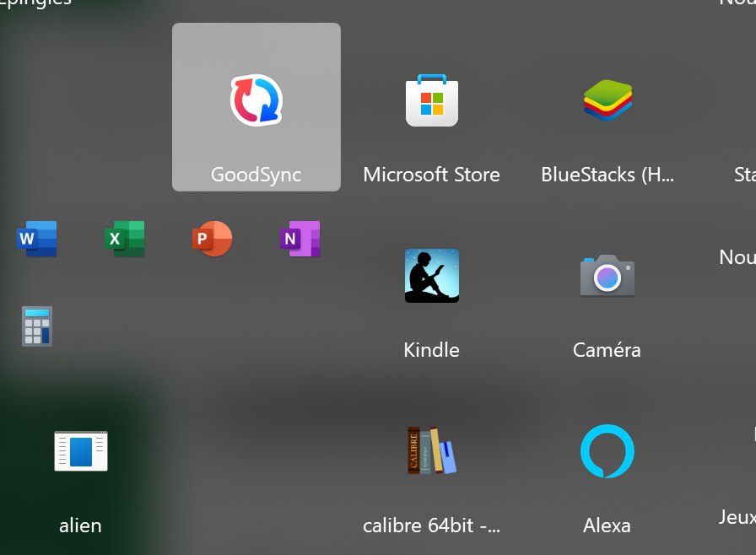Launch Microsoft Store
This screenshot has height=555, width=756.
pyautogui.click(x=431, y=100)
